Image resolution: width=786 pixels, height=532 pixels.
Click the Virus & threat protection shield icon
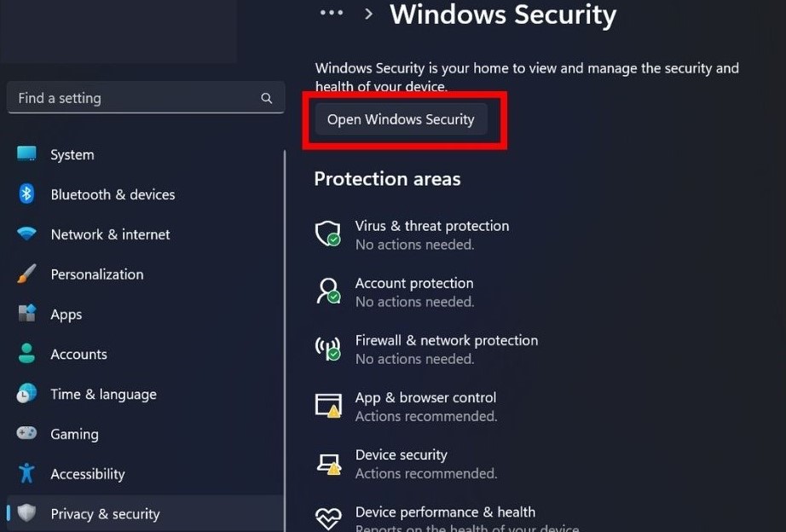pyautogui.click(x=327, y=234)
